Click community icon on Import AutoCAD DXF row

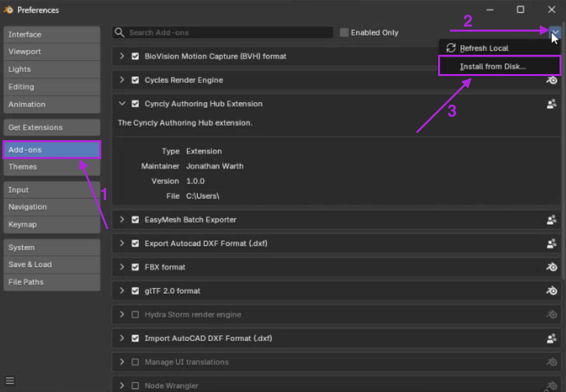tap(552, 339)
